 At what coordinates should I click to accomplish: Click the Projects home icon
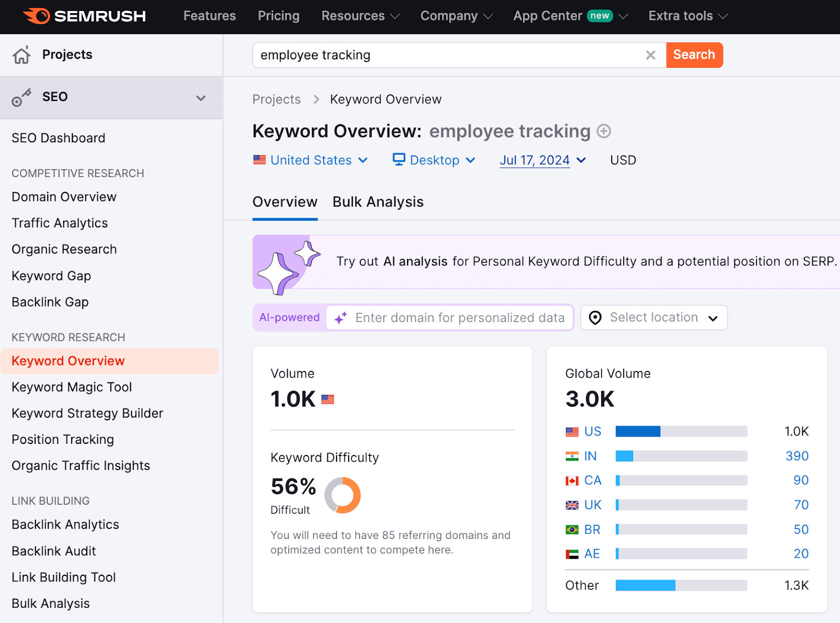click(22, 55)
